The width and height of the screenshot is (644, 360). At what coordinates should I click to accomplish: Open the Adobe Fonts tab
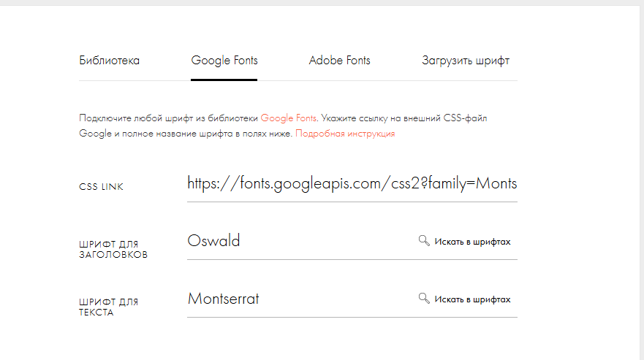click(339, 61)
